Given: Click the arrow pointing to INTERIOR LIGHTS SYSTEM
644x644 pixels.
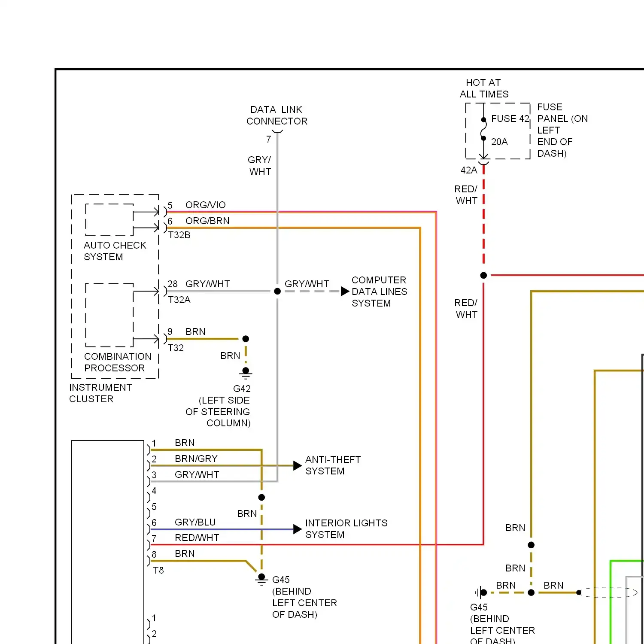Looking at the screenshot, I should pos(298,529).
